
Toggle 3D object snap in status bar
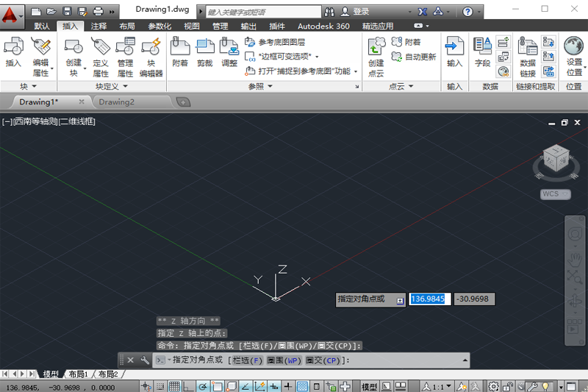tap(232, 386)
